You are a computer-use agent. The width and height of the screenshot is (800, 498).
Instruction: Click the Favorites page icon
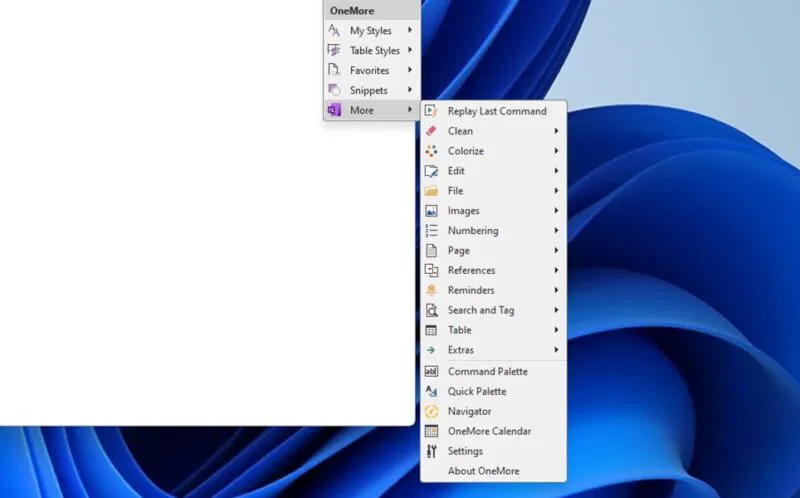pos(334,70)
